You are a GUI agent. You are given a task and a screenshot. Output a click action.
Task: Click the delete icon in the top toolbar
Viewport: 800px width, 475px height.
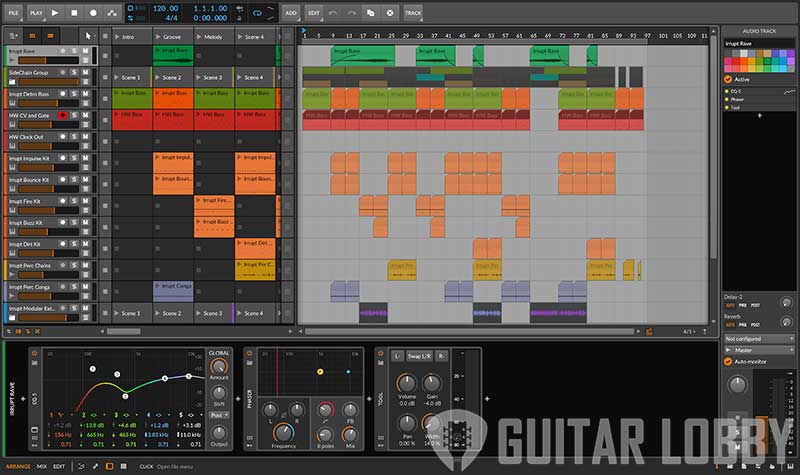[x=390, y=13]
